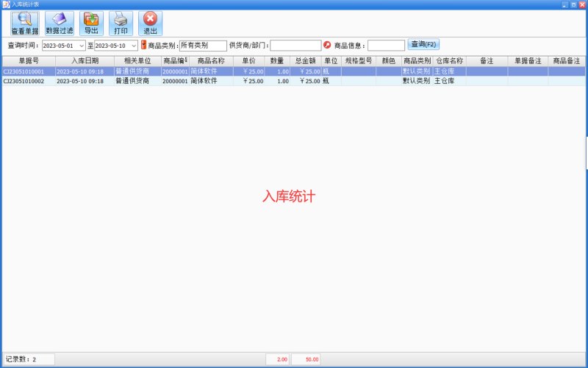Maximize the 入库统计表 window
Viewport: 588px width, 368px height.
[x=573, y=5]
